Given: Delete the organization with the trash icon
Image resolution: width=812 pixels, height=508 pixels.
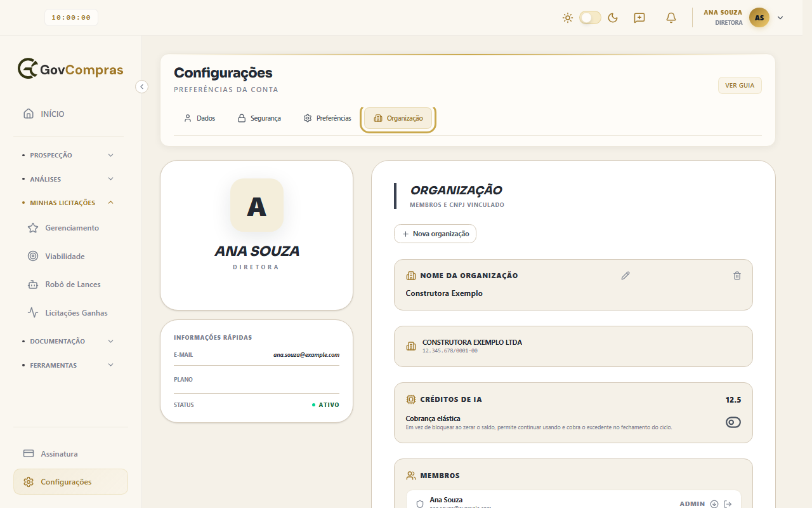Looking at the screenshot, I should pyautogui.click(x=737, y=276).
